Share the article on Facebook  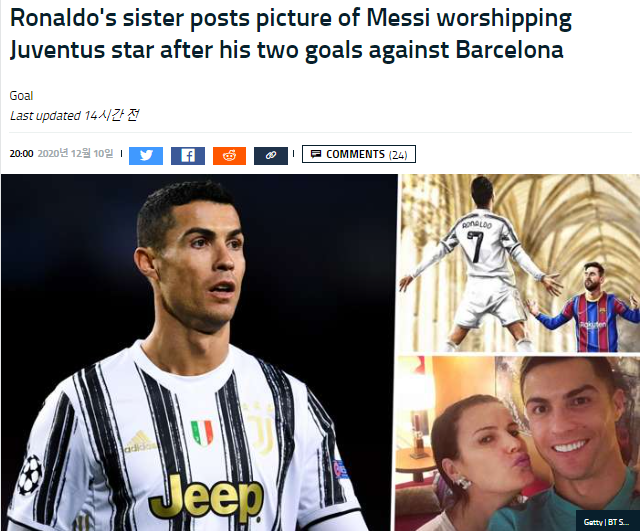188,156
